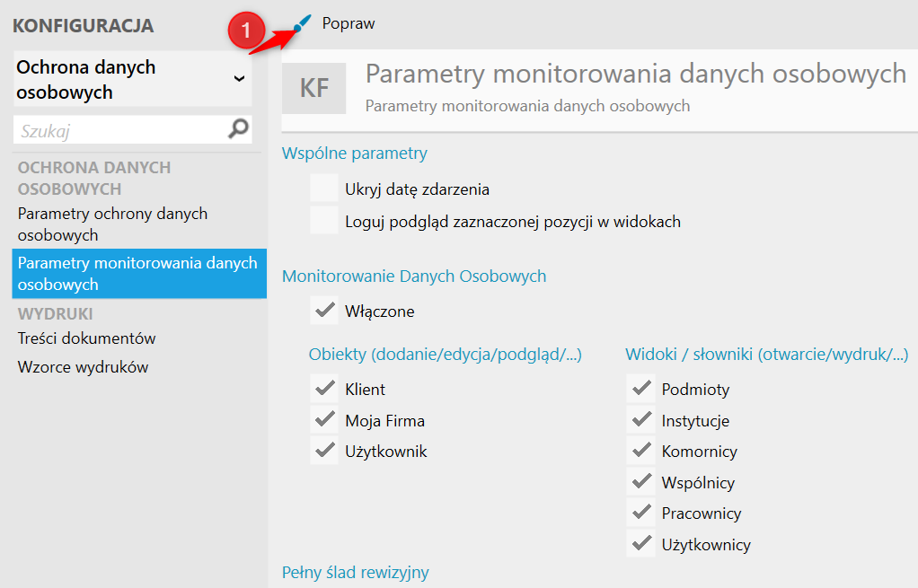Open Treści dokumentów in sidebar
918x588 pixels.
(x=87, y=338)
